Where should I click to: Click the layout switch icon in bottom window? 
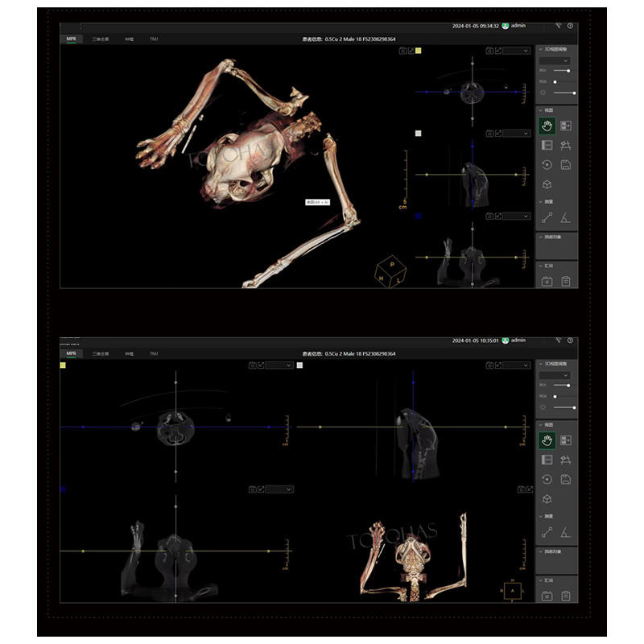[x=566, y=440]
